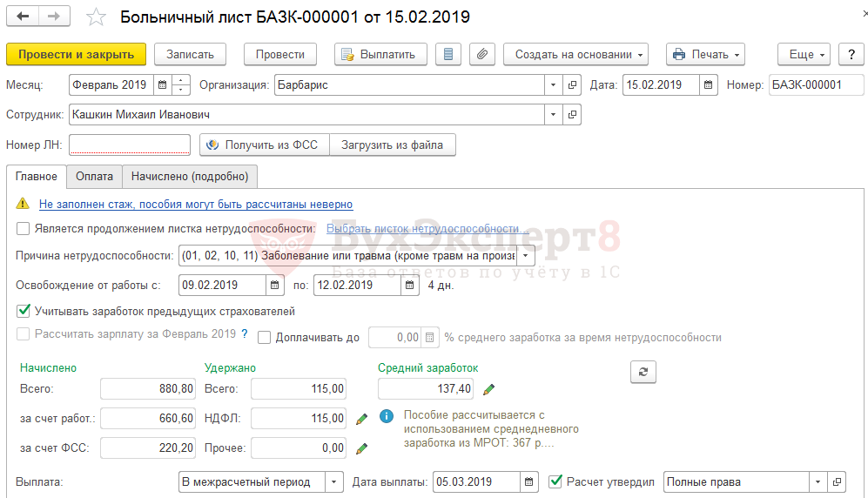Viewport: 868px width, 498px height.
Task: Open the Причина нетрудоспособности dropdown
Action: coord(526,257)
